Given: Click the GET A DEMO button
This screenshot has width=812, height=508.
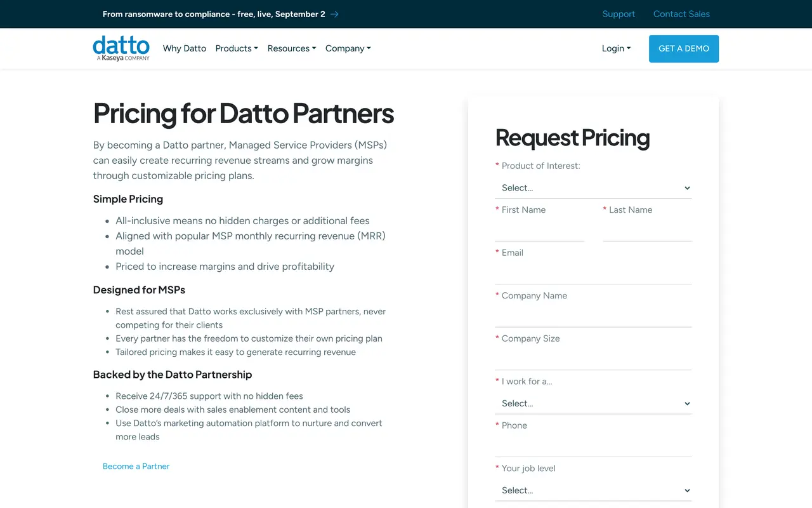Looking at the screenshot, I should [684, 48].
